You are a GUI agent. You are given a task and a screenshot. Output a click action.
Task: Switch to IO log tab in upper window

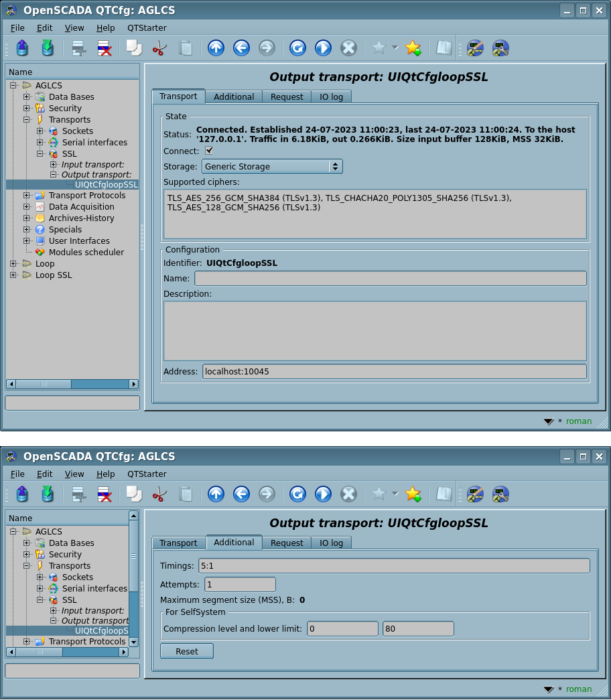(331, 97)
